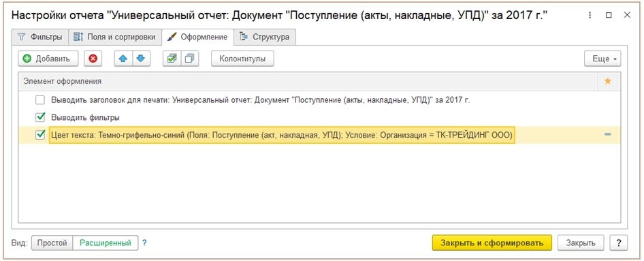Go to the Структура tab
644x261 pixels.
click(x=265, y=37)
